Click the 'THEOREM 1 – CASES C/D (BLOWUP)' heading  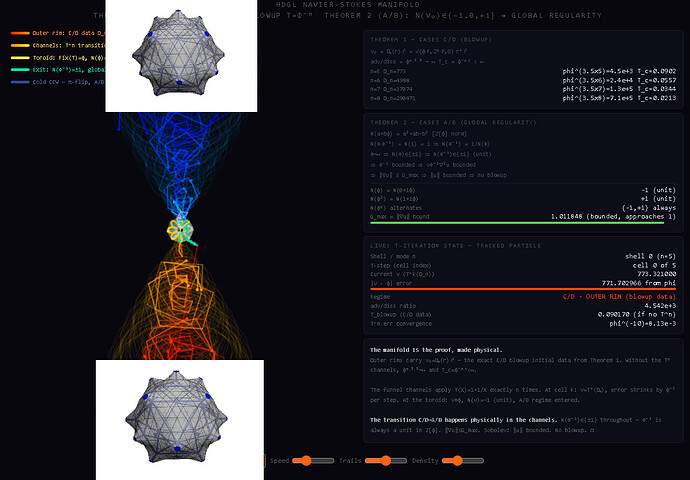[431, 40]
